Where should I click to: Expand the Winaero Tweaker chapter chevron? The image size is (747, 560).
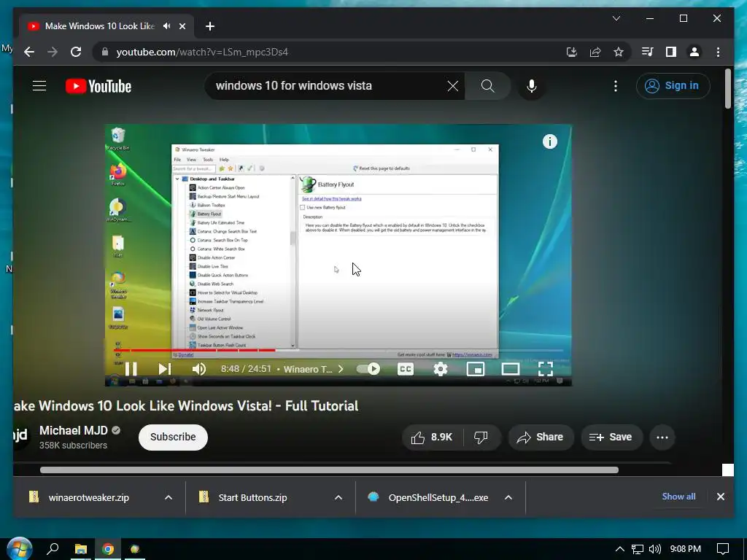click(341, 368)
